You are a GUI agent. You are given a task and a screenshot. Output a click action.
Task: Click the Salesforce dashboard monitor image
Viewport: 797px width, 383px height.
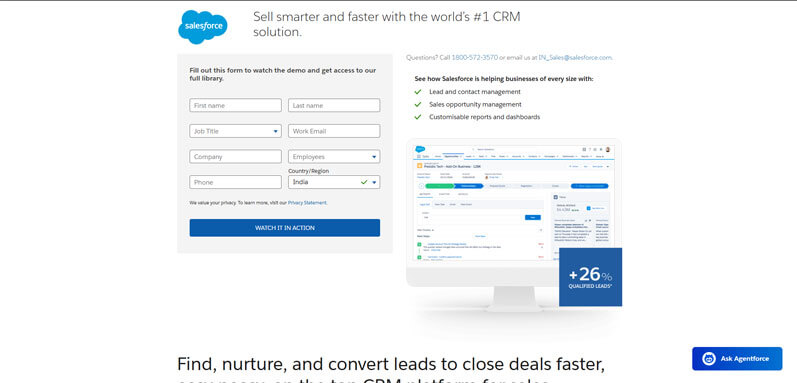[x=513, y=224]
